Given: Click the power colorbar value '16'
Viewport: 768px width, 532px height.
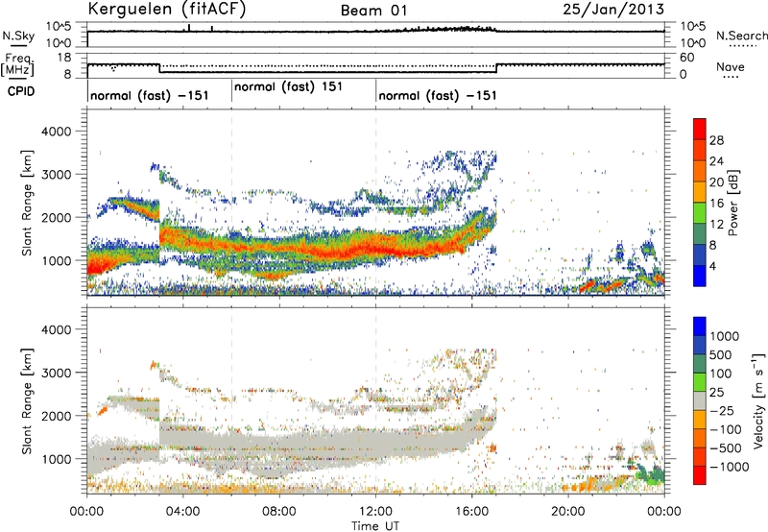Looking at the screenshot, I should click(x=716, y=204).
